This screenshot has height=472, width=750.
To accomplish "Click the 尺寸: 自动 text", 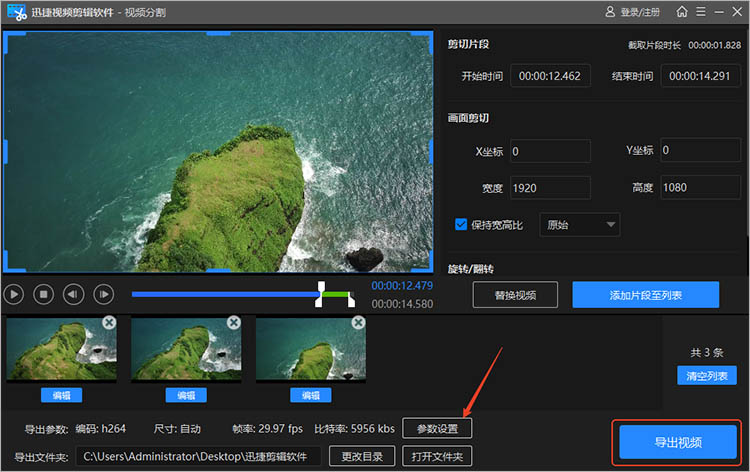I will pos(177,428).
